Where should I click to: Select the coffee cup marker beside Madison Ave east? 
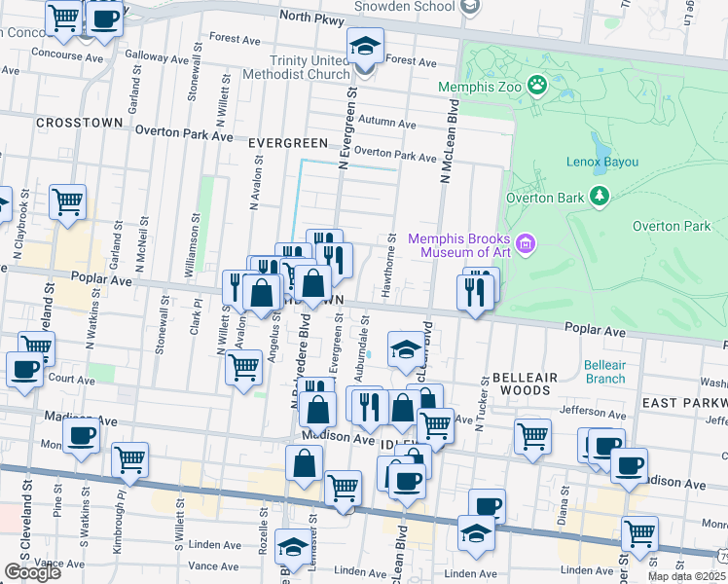[x=629, y=466]
